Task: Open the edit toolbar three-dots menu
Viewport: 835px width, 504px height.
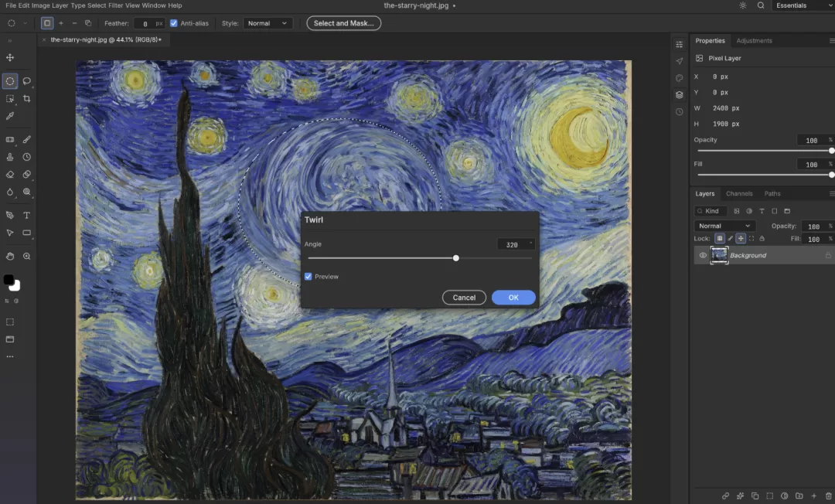Action: pos(9,356)
